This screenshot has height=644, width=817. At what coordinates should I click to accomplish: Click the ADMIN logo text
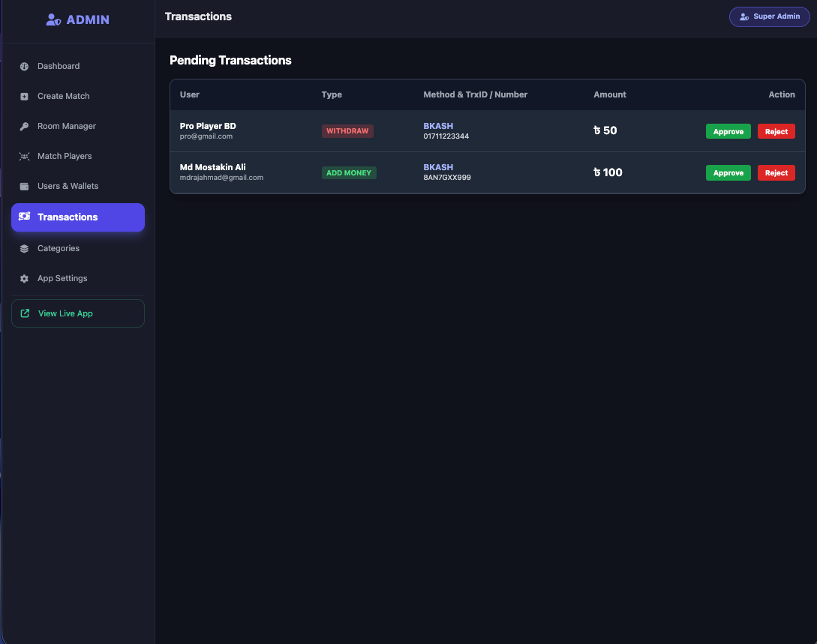point(88,19)
